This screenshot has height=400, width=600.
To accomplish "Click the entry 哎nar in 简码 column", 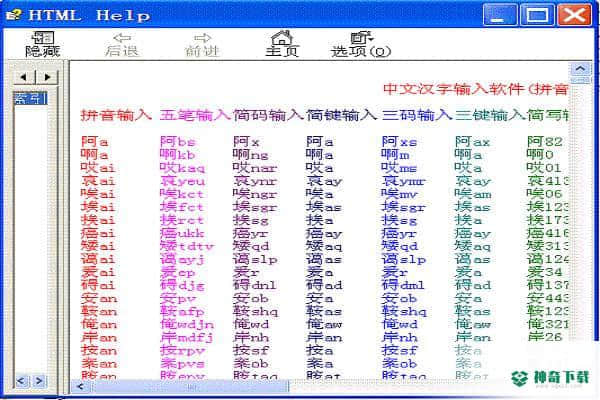I will 254,168.
